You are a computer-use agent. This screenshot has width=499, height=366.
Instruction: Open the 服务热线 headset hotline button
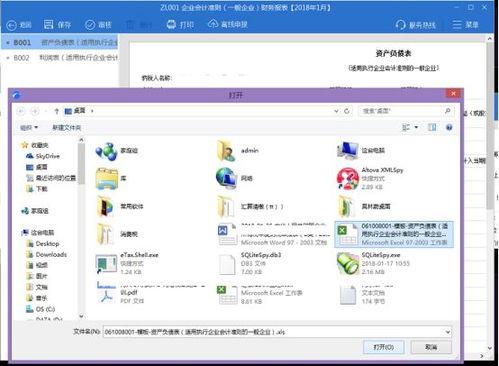(415, 25)
